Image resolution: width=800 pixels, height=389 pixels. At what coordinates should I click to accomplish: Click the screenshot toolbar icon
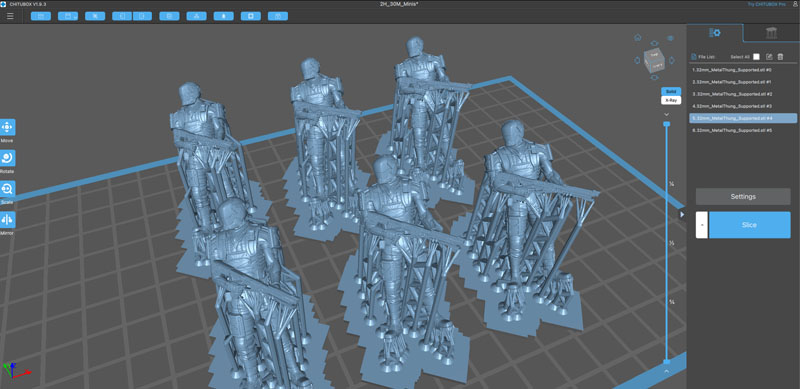95,16
